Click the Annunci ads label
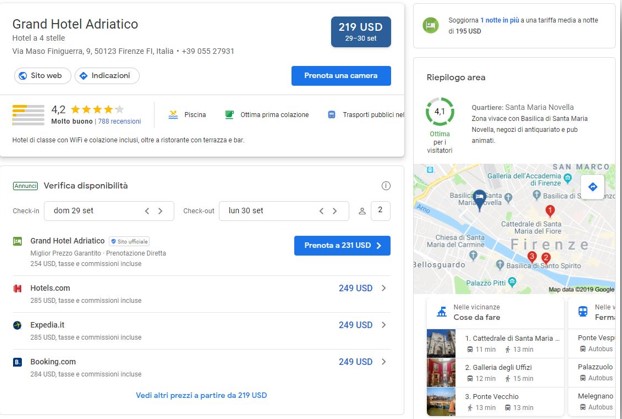Image resolution: width=622 pixels, height=419 pixels. pos(25,186)
